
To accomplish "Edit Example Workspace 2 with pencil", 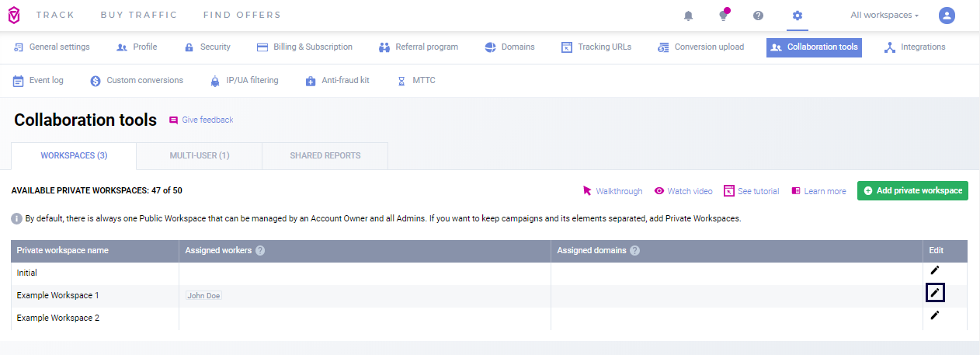I will pyautogui.click(x=935, y=315).
